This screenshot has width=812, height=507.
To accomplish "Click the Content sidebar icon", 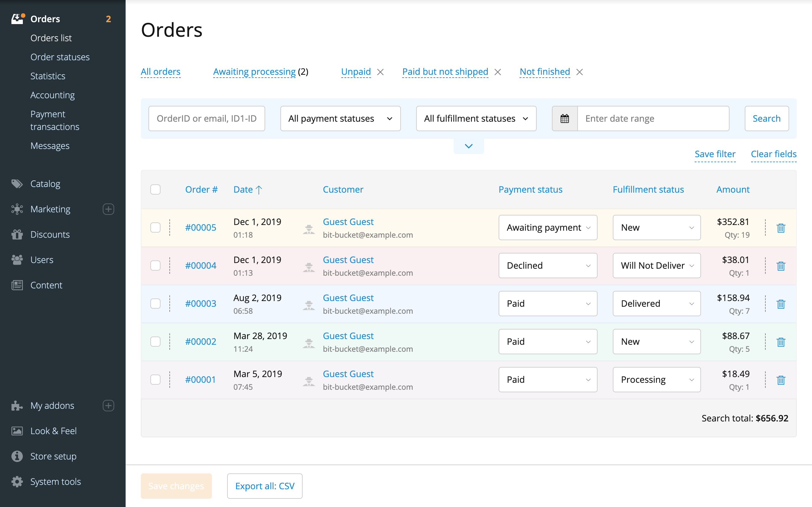I will pyautogui.click(x=17, y=285).
